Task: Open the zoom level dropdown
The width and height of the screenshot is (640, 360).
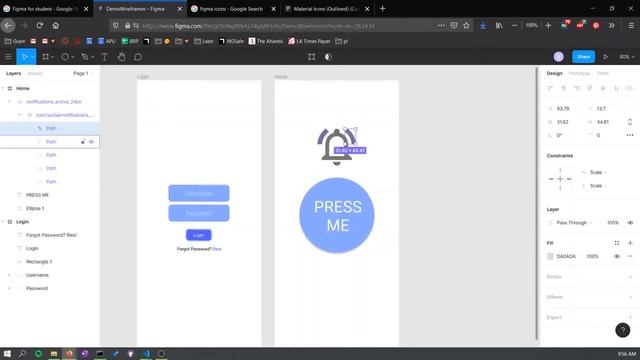Action: [627, 57]
